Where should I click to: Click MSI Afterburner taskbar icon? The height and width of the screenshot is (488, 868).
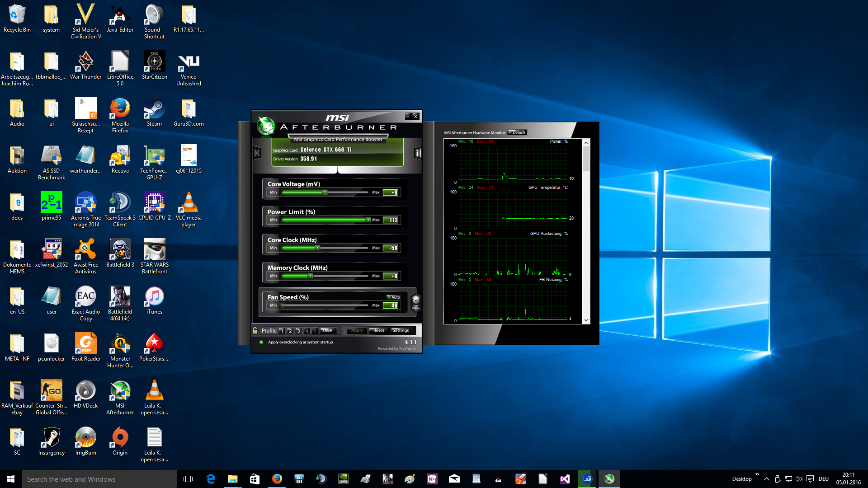pyautogui.click(x=609, y=479)
